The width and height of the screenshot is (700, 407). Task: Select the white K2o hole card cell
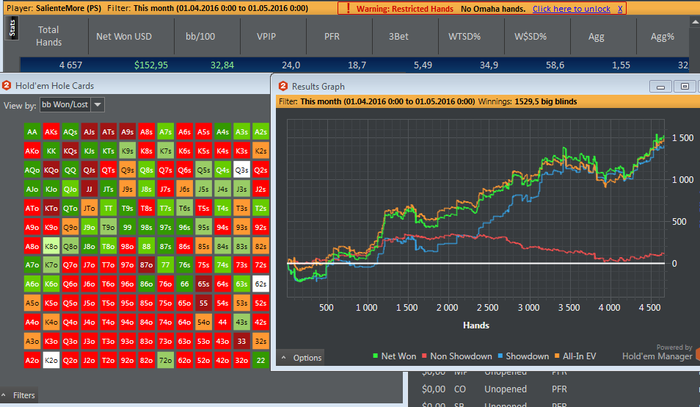51,360
